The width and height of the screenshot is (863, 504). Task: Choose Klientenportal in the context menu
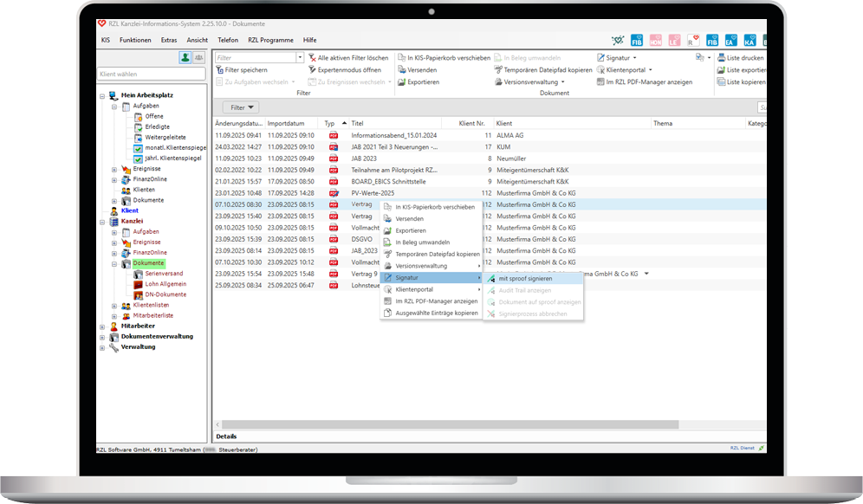[431, 289]
